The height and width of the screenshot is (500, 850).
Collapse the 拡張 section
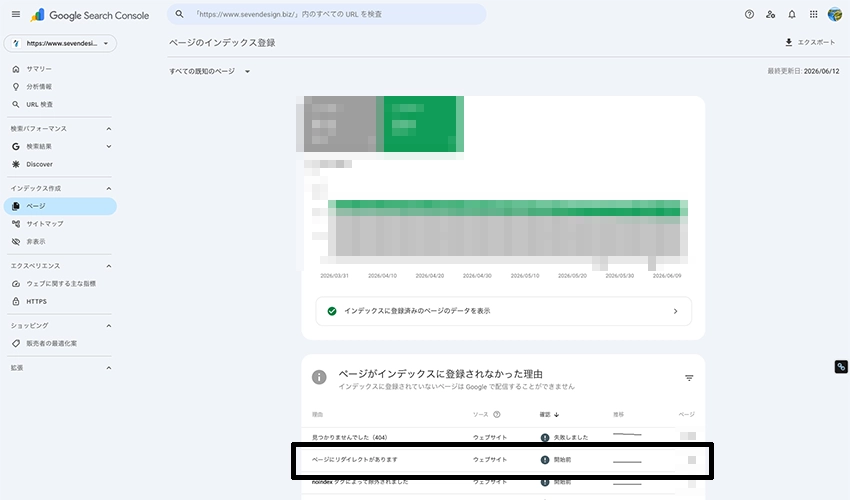click(x=108, y=368)
